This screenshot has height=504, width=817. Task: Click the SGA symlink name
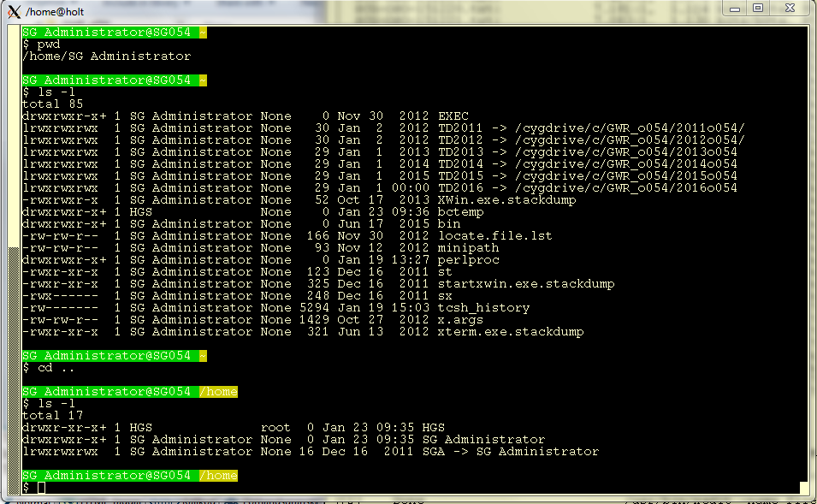point(434,451)
